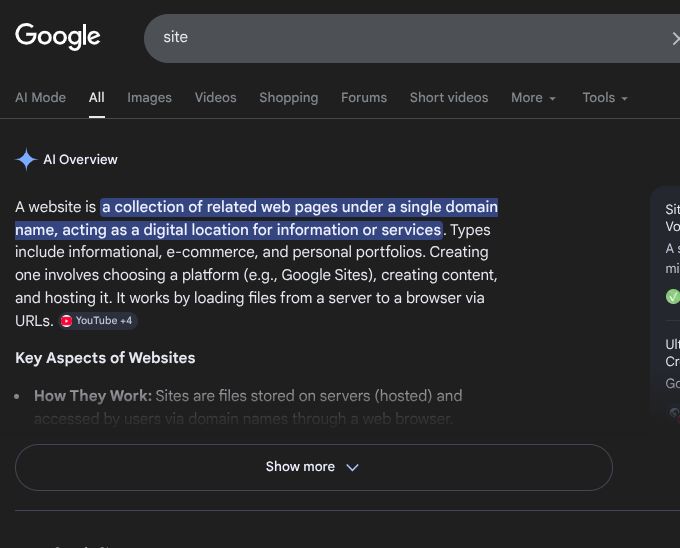Click the search field containing "site"
Viewport: 680px width, 548px height.
coord(400,38)
